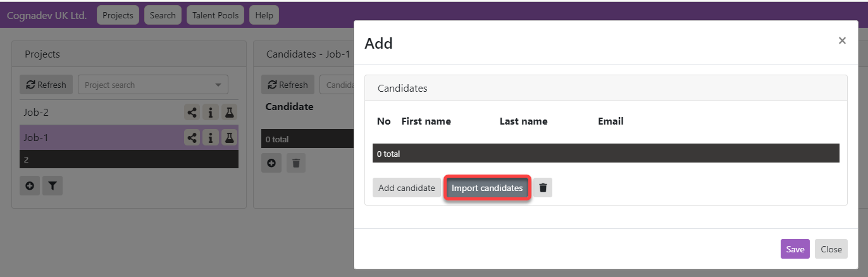Click the Job-2 flask icon
This screenshot has width=868, height=277.
pos(229,113)
